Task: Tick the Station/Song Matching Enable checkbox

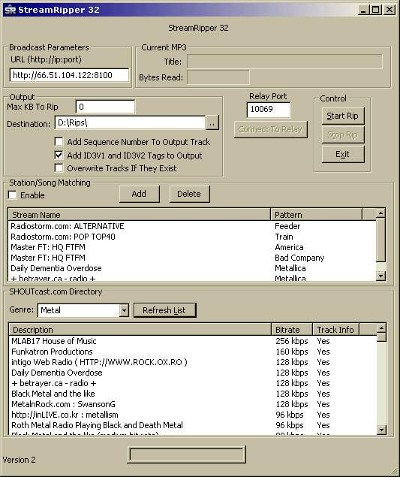Action: [x=12, y=195]
